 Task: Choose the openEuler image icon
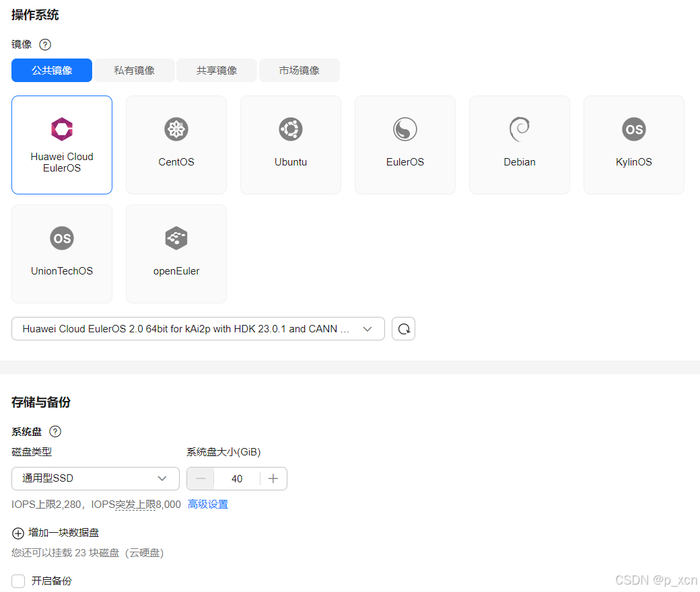click(176, 238)
